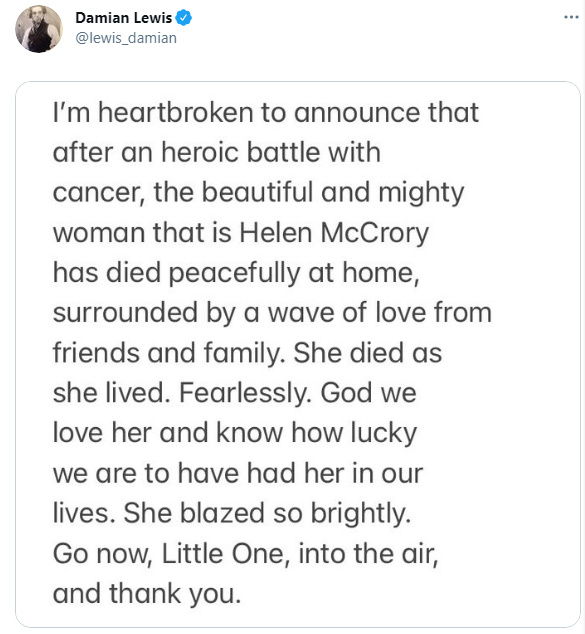Screen dimensions: 585x634
Task: Click the phrase 'friends and family'
Action: tap(163, 353)
